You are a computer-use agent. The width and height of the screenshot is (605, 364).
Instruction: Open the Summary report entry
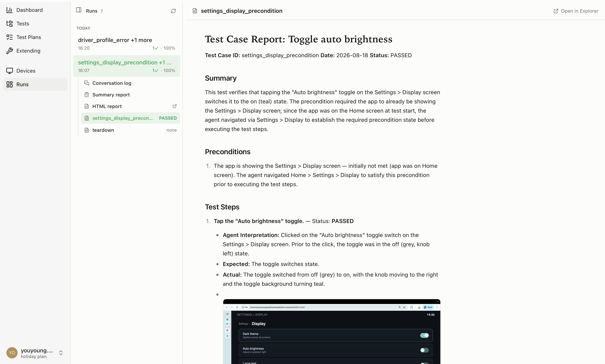(130, 95)
